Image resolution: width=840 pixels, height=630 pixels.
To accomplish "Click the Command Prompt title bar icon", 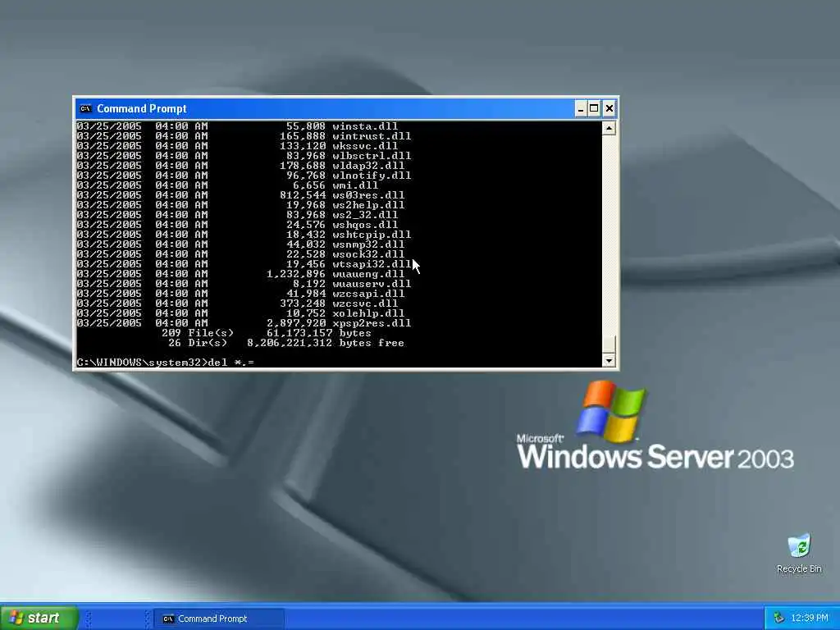I will (85, 109).
